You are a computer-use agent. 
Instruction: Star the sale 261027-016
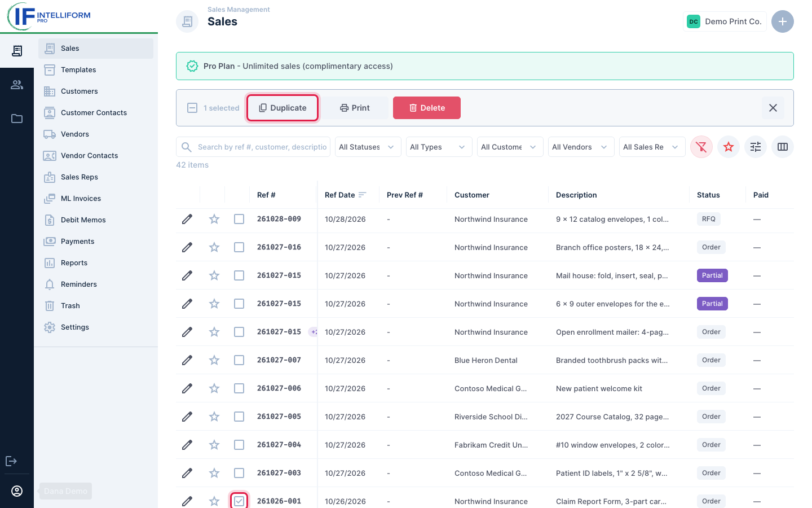click(x=214, y=247)
